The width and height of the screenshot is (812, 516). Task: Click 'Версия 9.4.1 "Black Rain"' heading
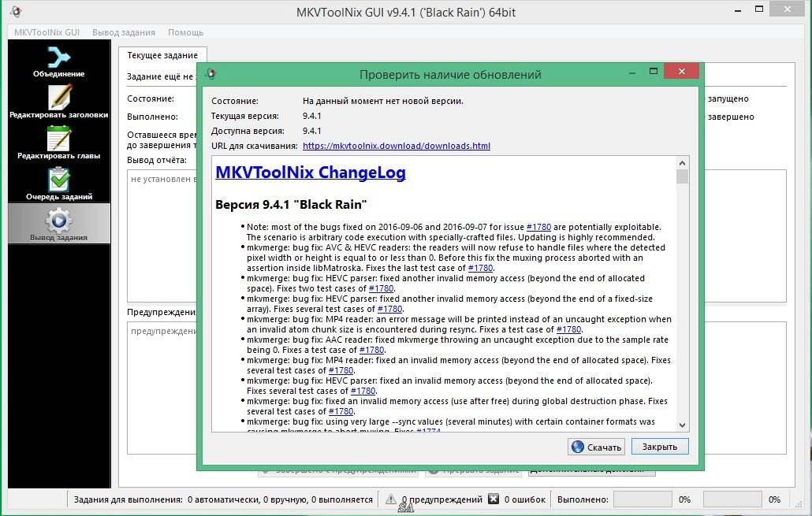coord(291,205)
